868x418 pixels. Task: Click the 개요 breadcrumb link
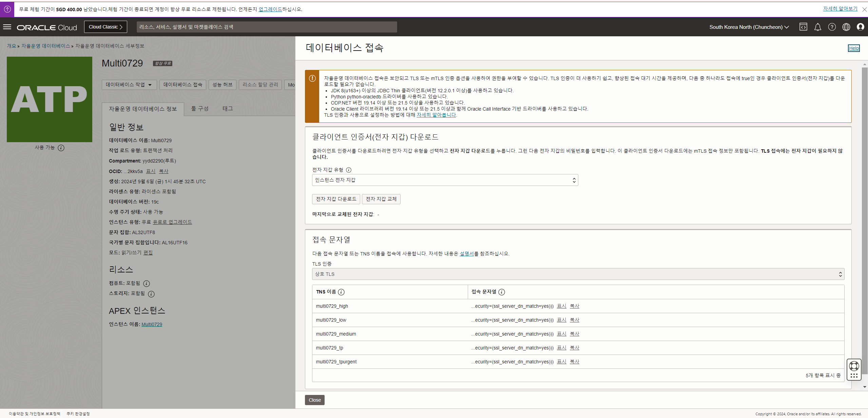point(12,46)
